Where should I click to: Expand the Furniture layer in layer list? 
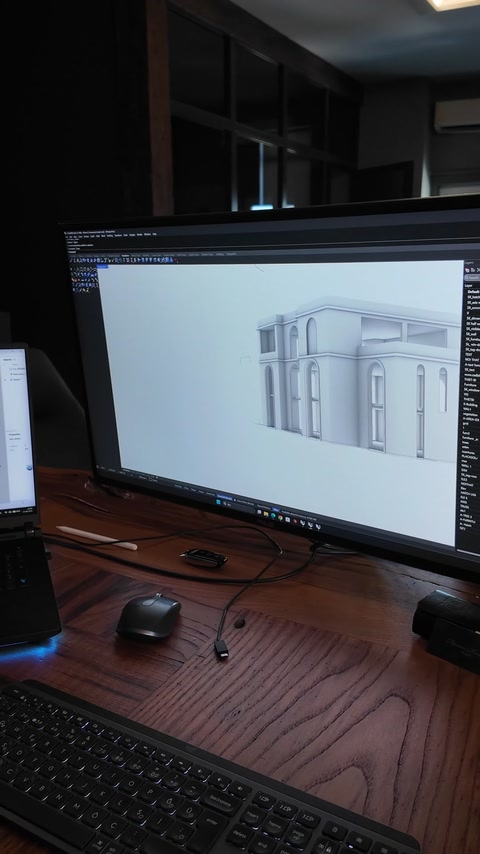[x=470, y=385]
